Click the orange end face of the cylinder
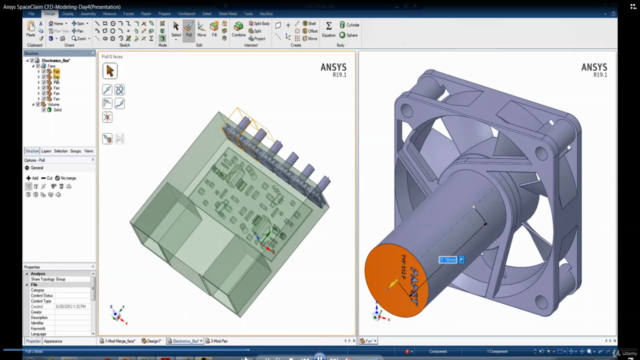The width and height of the screenshot is (640, 360). [396, 280]
